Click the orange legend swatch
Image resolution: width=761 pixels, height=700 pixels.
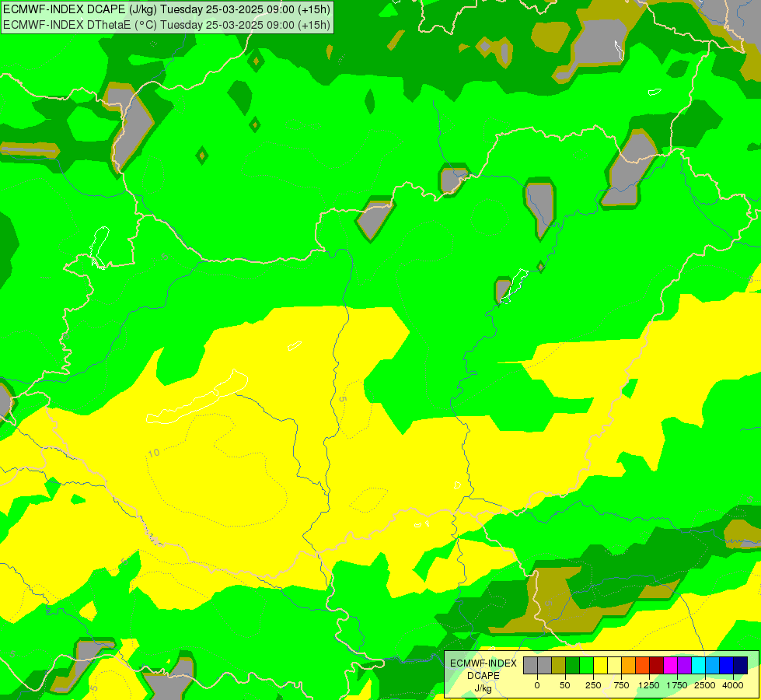(x=629, y=666)
